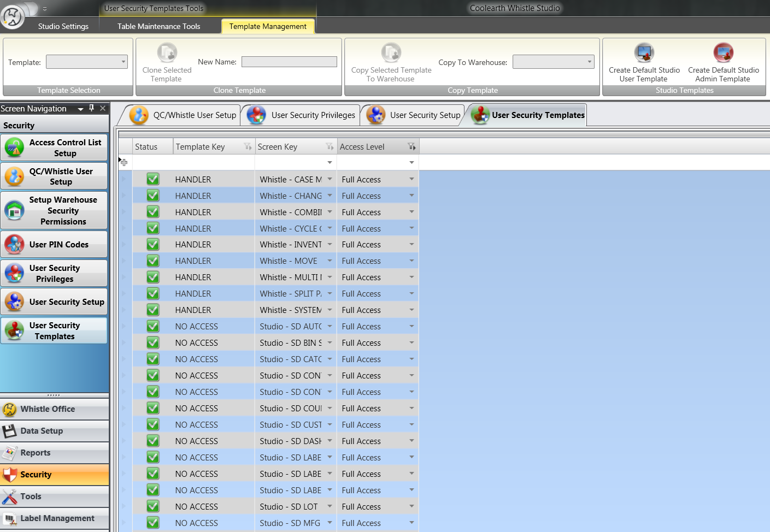Open Access Control List Setup

click(54, 147)
